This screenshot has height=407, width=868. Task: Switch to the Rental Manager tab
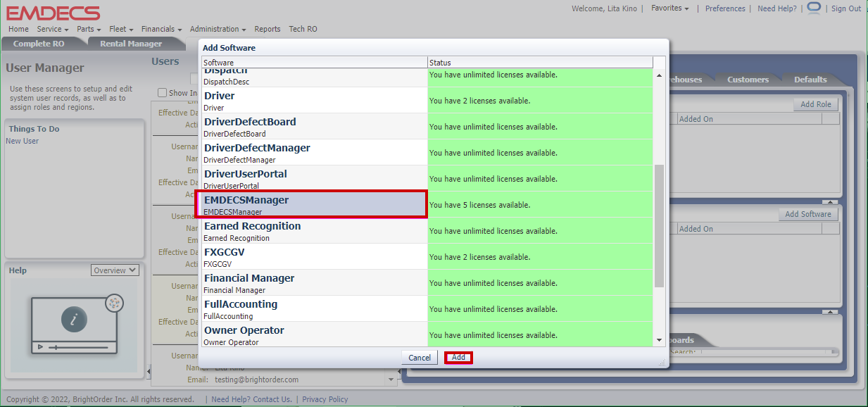[131, 44]
